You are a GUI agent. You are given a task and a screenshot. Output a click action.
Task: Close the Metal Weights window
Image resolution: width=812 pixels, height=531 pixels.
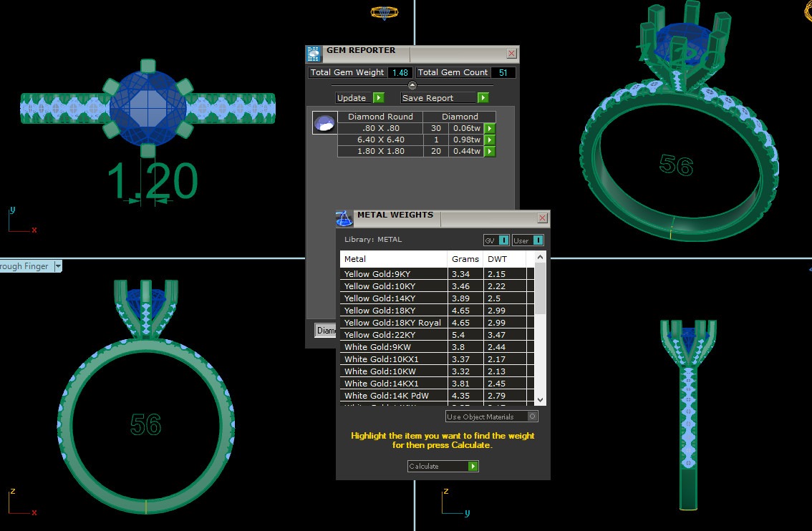(x=542, y=218)
